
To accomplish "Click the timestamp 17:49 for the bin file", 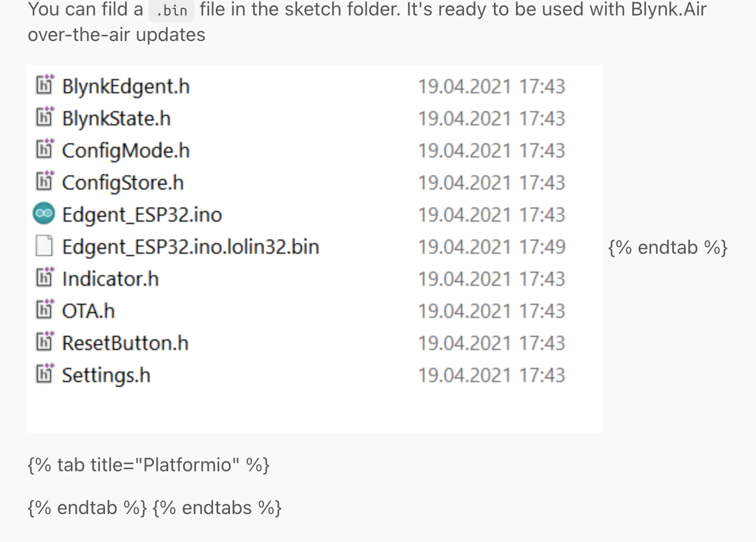I will tap(545, 245).
